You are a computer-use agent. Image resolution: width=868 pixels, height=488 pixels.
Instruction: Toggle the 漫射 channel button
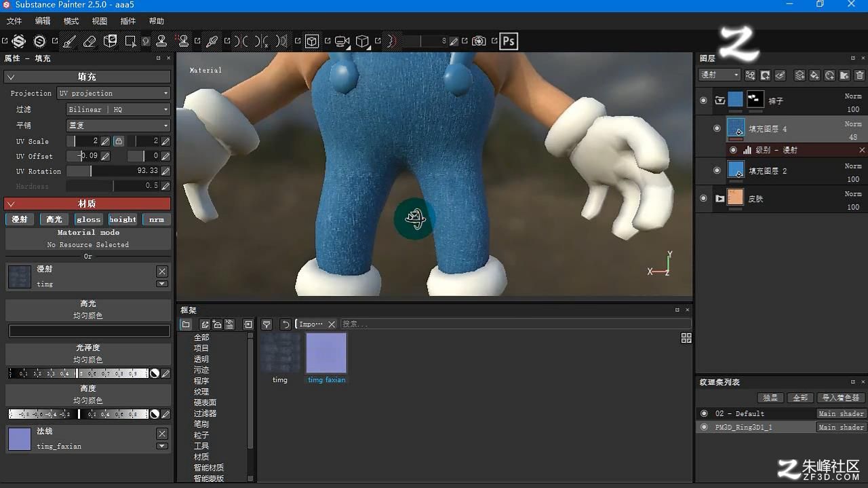(x=20, y=219)
